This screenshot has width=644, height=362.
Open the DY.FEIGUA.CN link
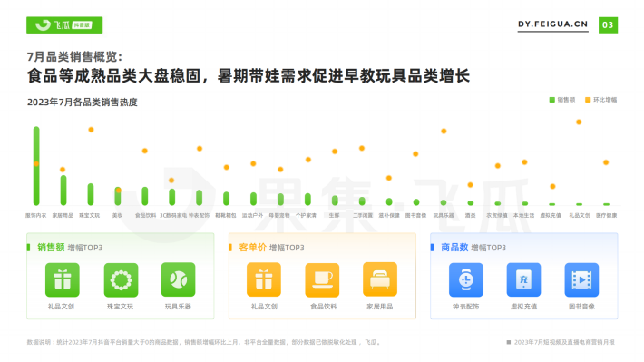coord(552,24)
